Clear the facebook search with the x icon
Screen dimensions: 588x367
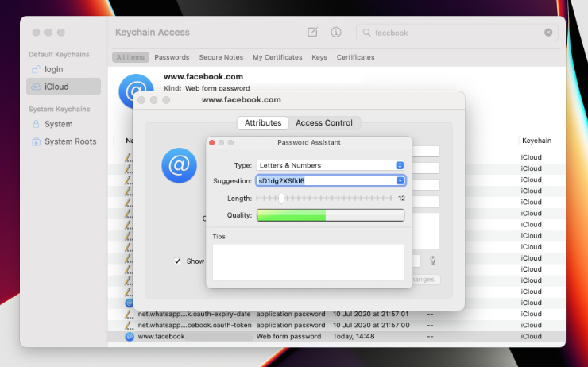[548, 33]
